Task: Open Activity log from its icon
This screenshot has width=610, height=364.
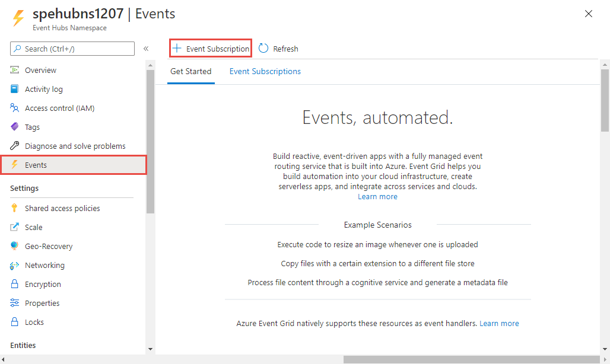Action: point(15,89)
